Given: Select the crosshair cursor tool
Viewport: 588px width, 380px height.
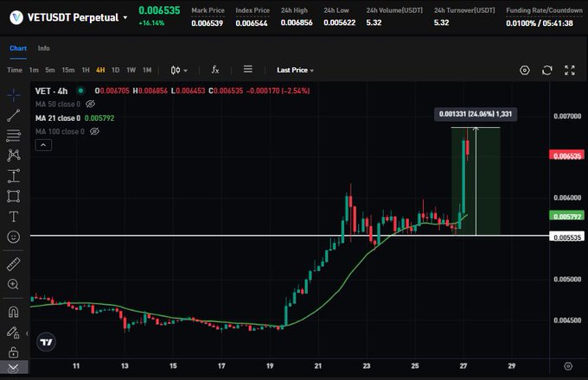Looking at the screenshot, I should [x=14, y=96].
